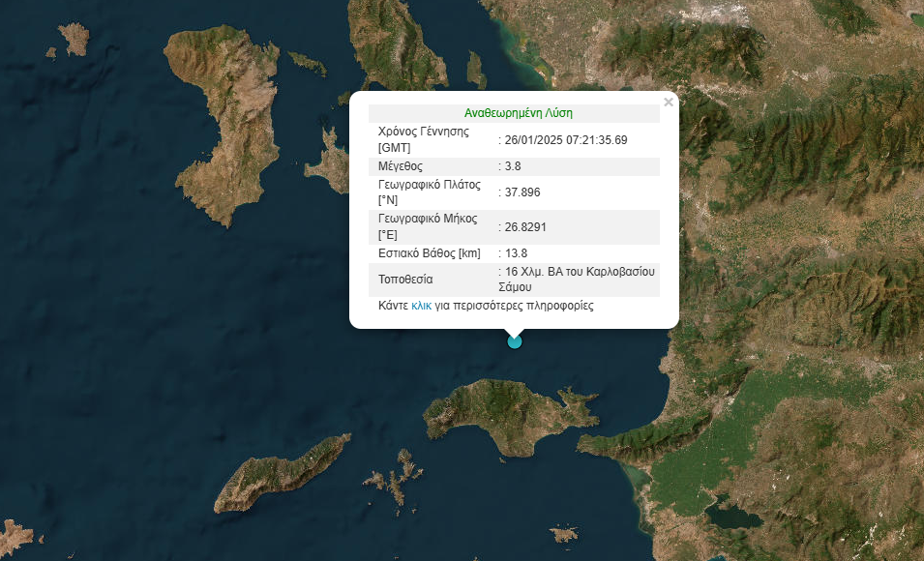924x561 pixels.
Task: Select the magnitude value 3.8
Action: 514,166
